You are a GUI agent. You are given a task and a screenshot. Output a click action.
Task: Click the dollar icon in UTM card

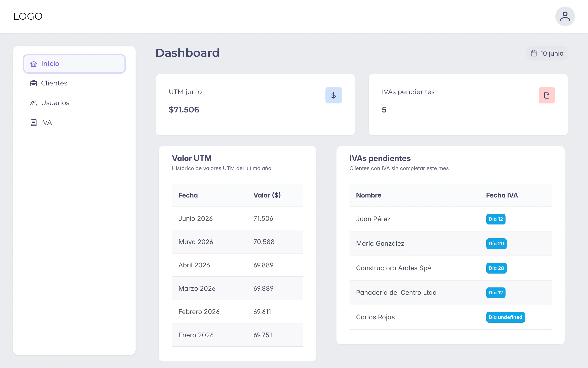click(333, 95)
